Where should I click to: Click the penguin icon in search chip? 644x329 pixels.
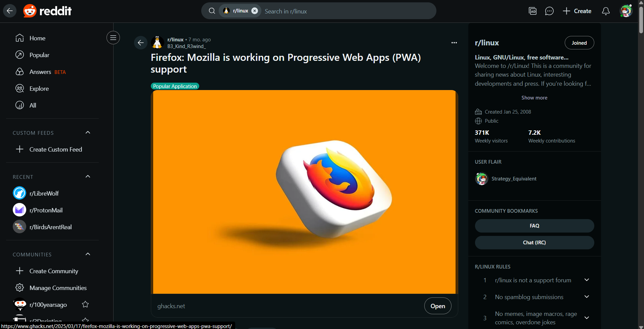pos(226,11)
